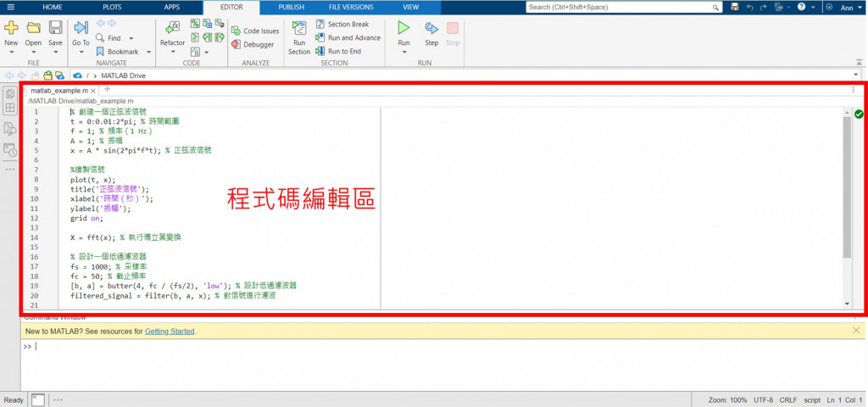Expand the Refactor dropdown arrow
Image resolution: width=868 pixels, height=407 pixels.
[173, 52]
